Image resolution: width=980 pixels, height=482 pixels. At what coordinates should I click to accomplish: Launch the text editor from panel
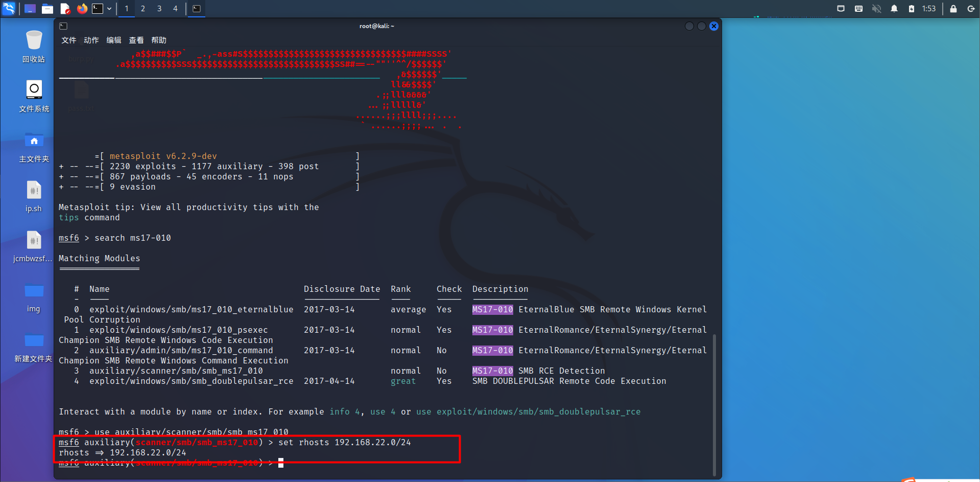(65, 9)
